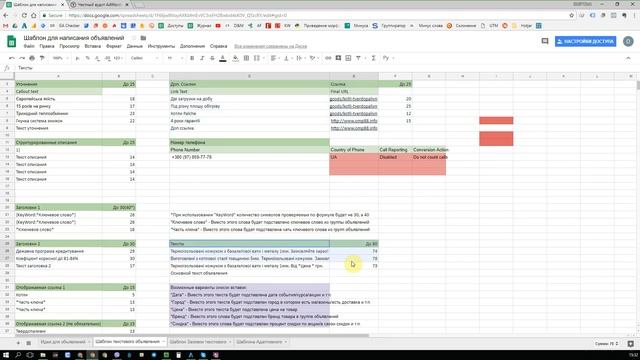Move the document to a folder
Viewport: 640px width, 360px height.
(x=143, y=38)
